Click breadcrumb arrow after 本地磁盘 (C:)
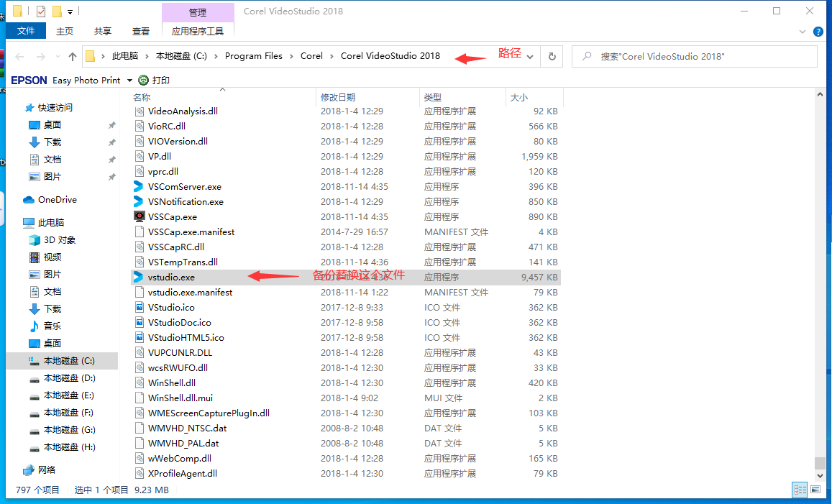Viewport: 832px width, 504px height. 216,56
